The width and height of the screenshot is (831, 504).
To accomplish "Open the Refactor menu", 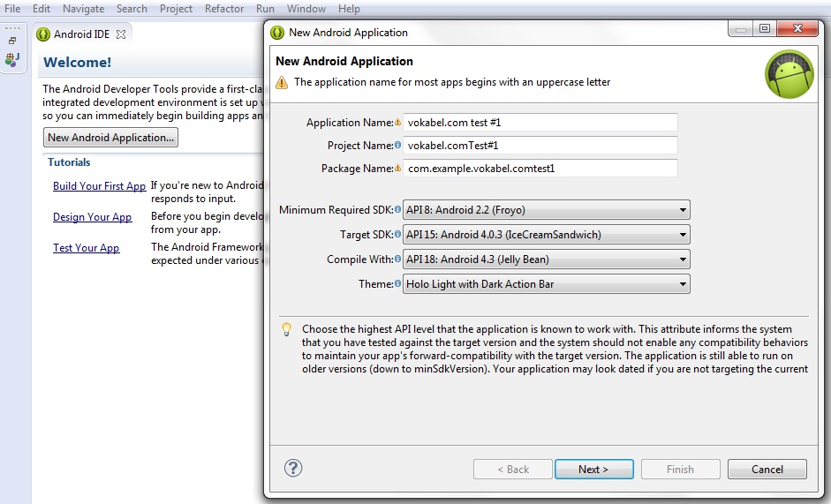I will (224, 9).
